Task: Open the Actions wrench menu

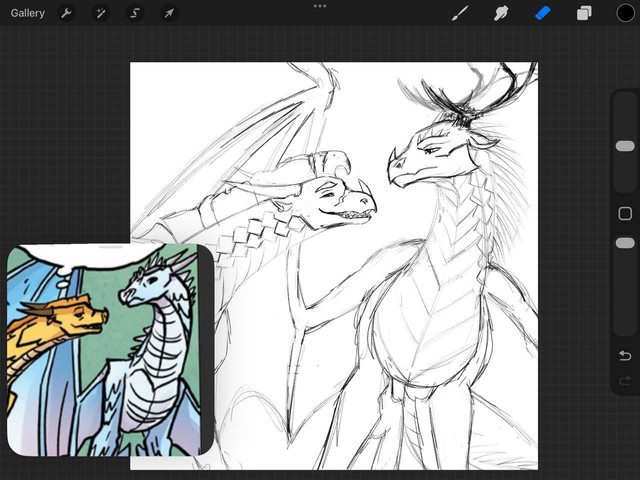Action: (x=66, y=13)
